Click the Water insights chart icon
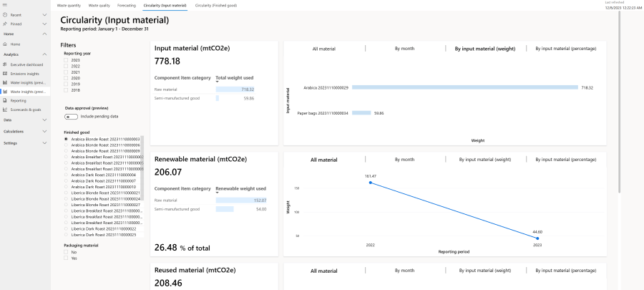This screenshot has width=644, height=290. coord(5,82)
